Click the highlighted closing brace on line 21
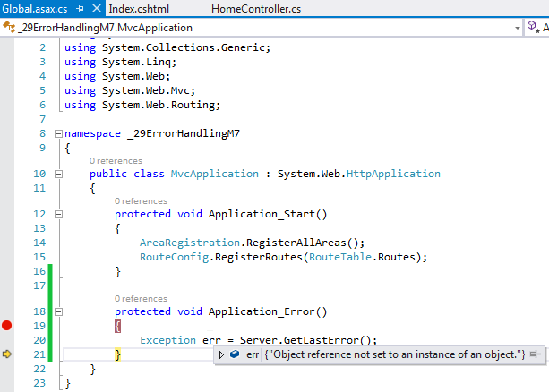Image resolution: width=549 pixels, height=392 pixels. coord(117,355)
